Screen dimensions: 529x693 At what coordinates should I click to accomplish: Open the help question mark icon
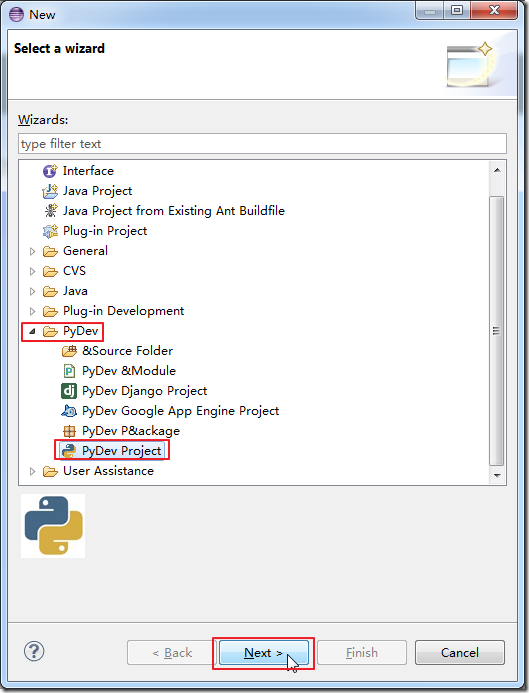34,651
